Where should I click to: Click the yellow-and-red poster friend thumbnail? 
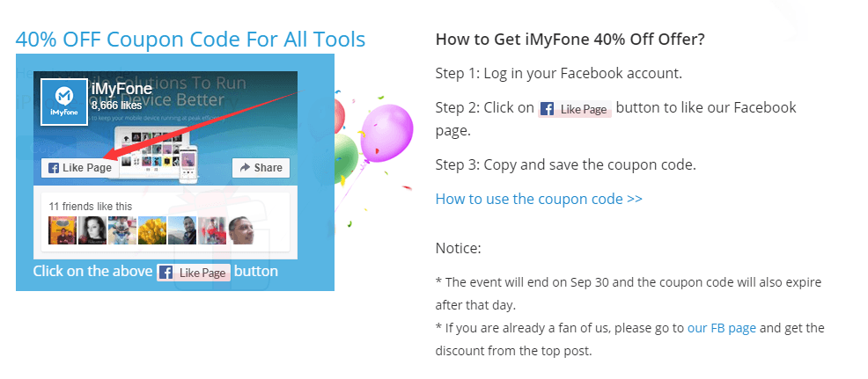63,230
